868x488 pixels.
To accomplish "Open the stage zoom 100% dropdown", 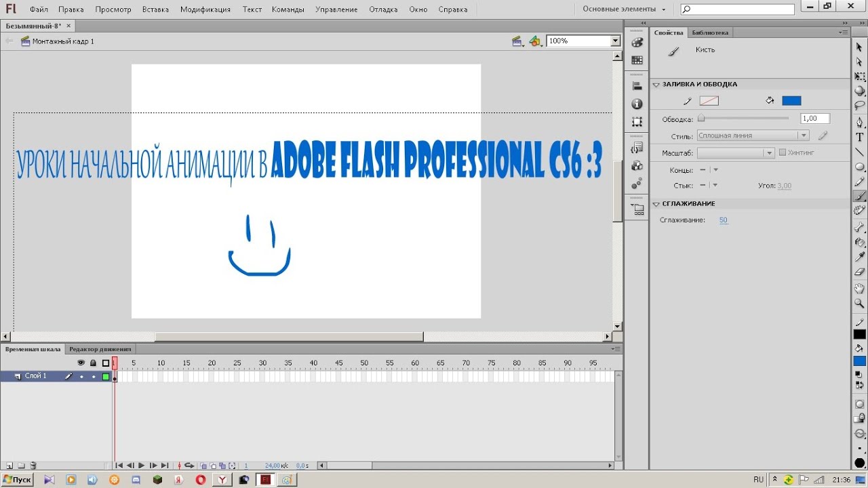I will pos(616,41).
